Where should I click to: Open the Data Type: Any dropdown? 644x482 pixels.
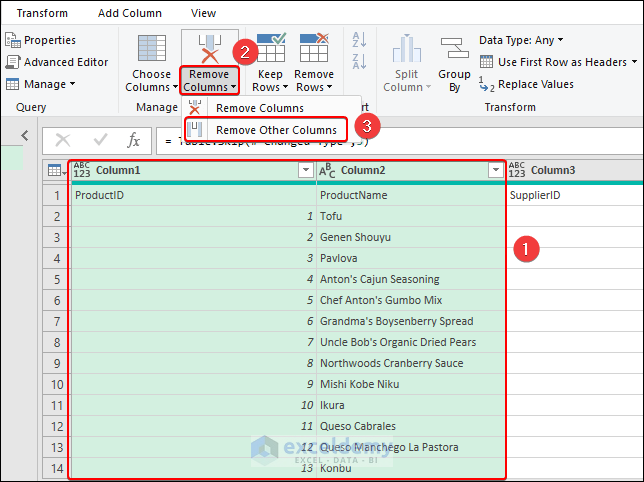coord(521,40)
